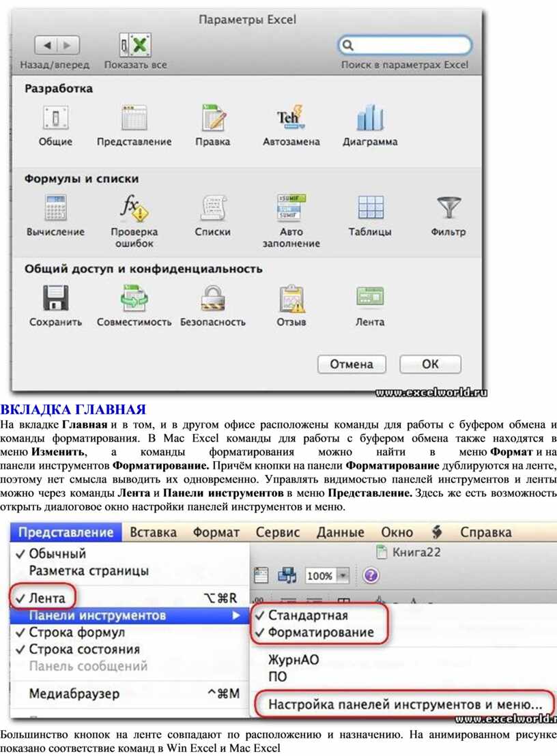Screen dimensions: 557x756
Task: Open the Лента preferences icon
Action: pyautogui.click(x=370, y=297)
